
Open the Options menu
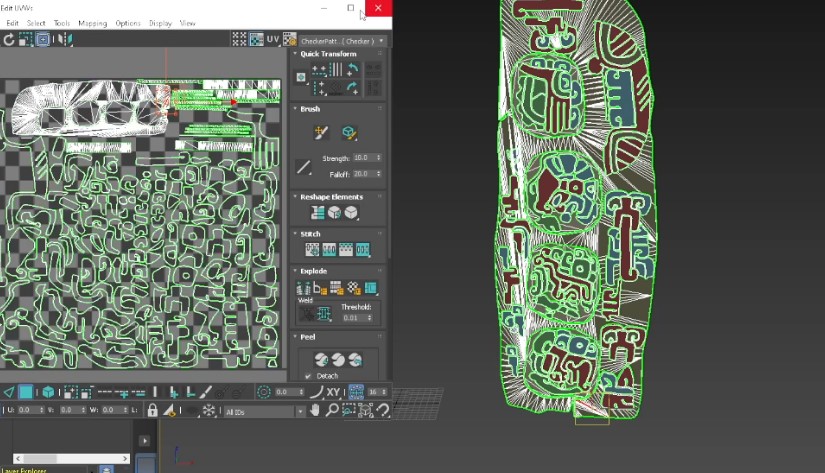tap(128, 23)
